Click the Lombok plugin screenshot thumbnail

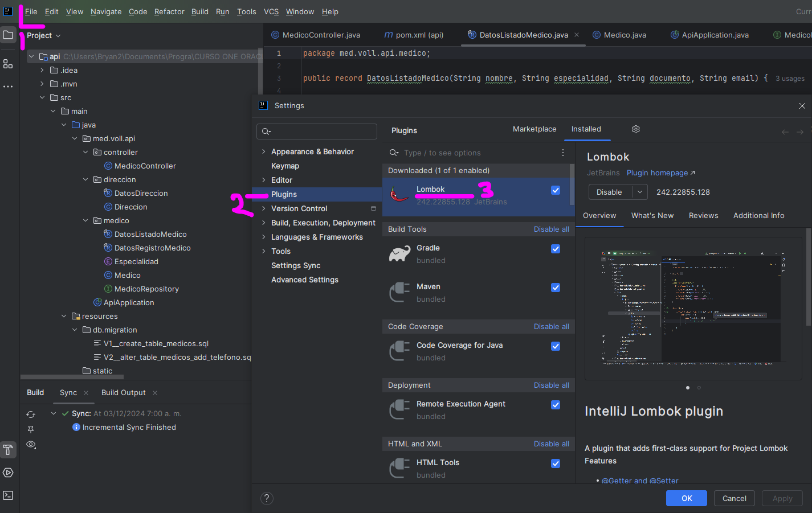click(x=693, y=308)
